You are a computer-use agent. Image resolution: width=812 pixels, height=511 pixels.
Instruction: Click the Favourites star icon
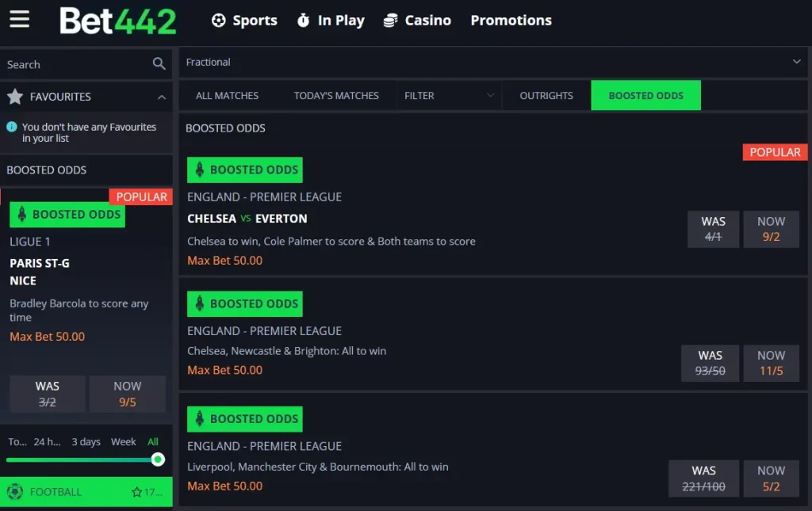[x=15, y=97]
